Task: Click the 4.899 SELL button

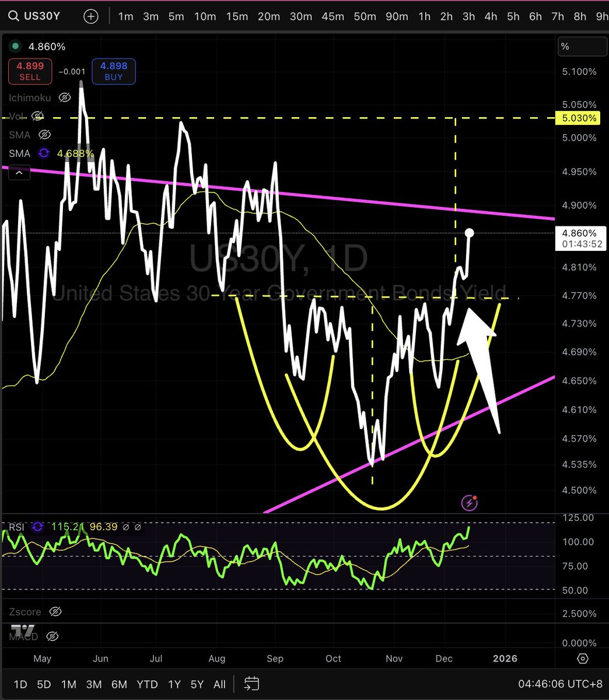Action: 30,71
